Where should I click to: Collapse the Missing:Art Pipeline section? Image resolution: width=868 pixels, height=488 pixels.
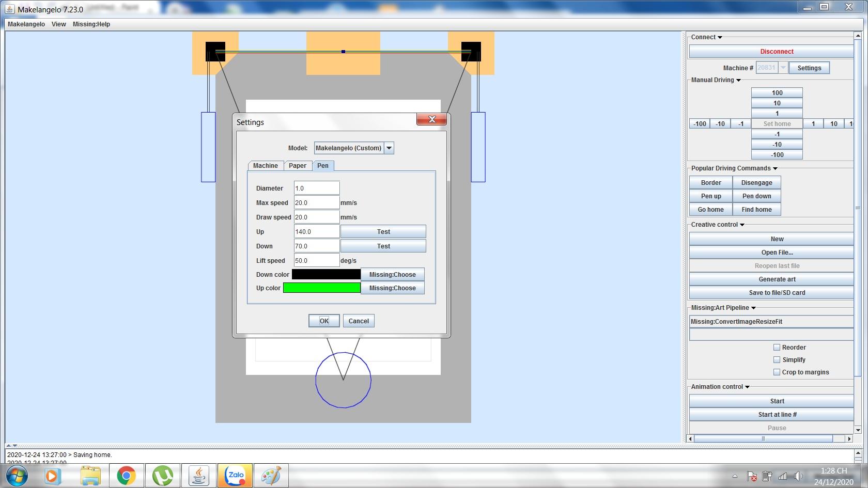753,308
